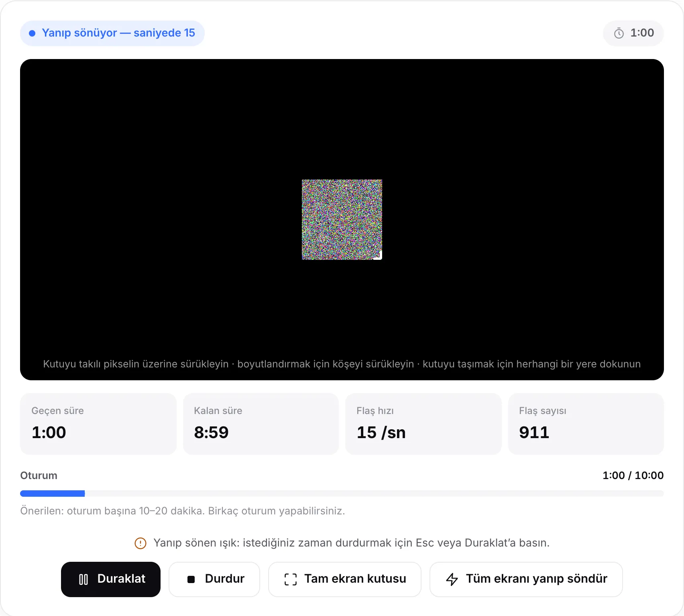The image size is (684, 616).
Task: Click the blue status dot indicator
Action: click(x=32, y=33)
